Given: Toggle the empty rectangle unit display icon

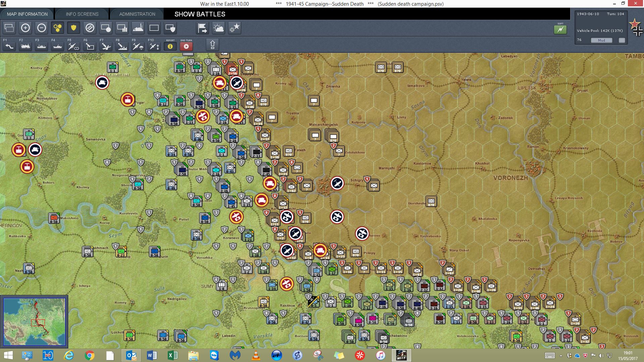Looking at the screenshot, I should coord(154,28).
